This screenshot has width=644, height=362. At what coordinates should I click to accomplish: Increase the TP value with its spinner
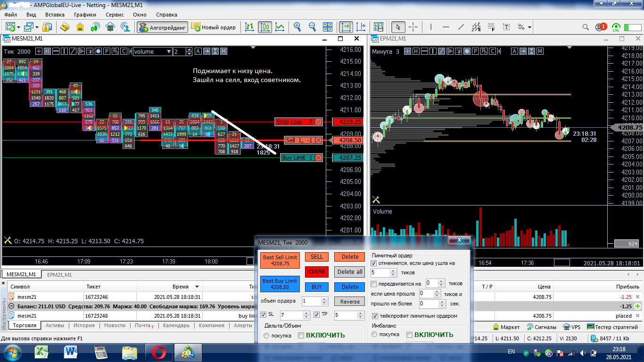tap(360, 313)
